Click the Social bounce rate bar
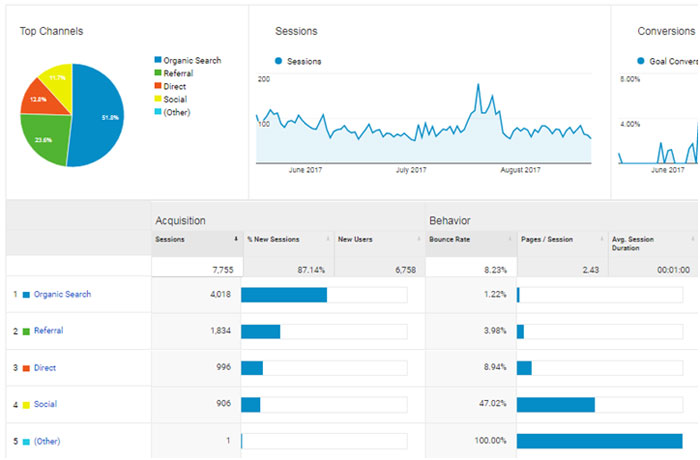Screen dimensions: 700x460 556,405
